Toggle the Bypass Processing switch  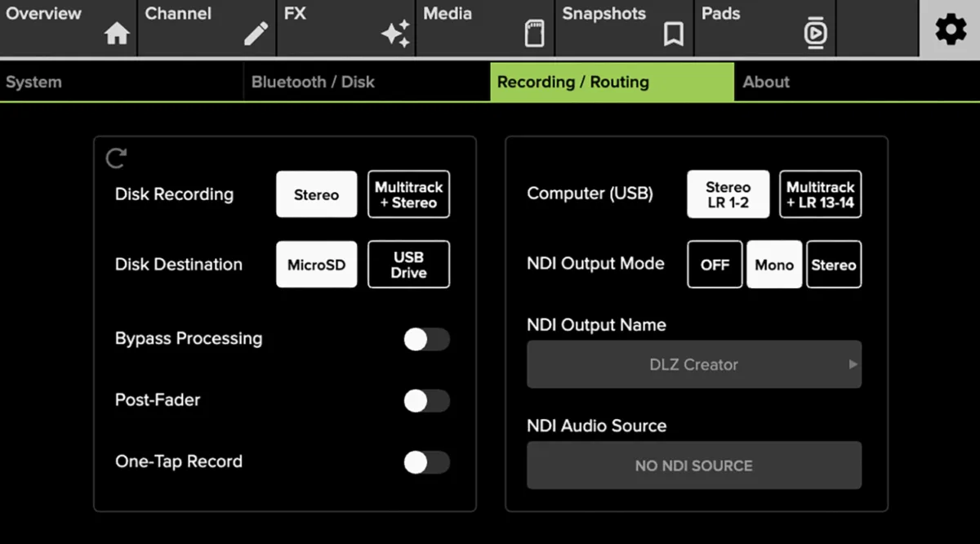click(x=426, y=340)
